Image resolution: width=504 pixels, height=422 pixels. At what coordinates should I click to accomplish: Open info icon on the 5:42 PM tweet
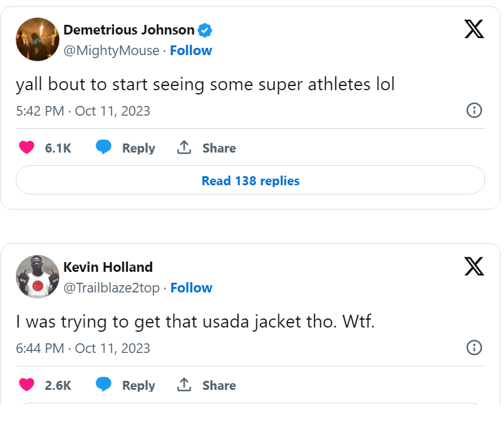pos(474,110)
